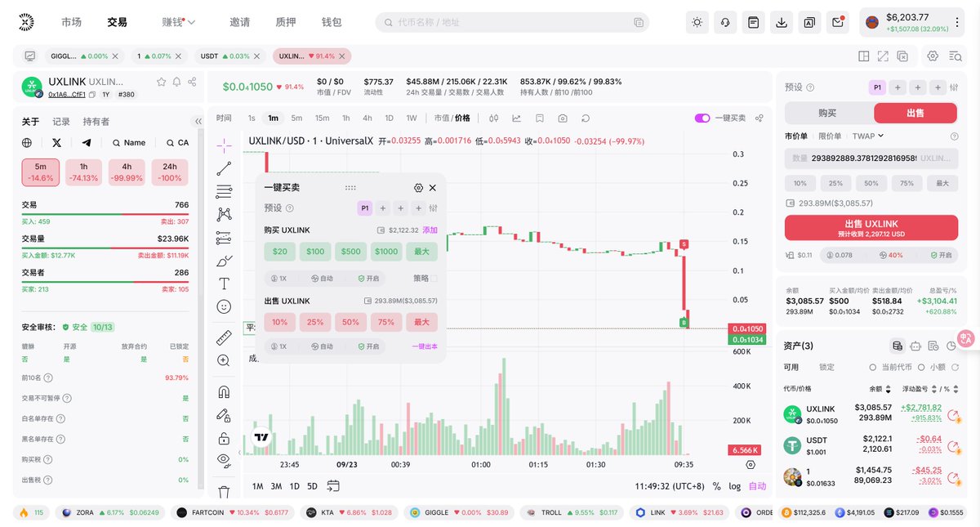
Task: Select the 当前代币 radio option
Action: coord(875,368)
